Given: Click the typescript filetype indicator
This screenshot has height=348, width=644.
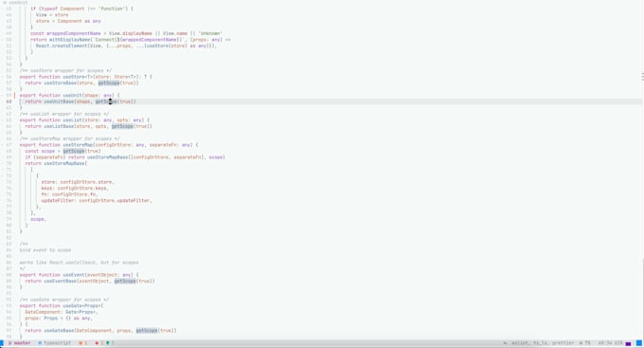Looking at the screenshot, I should coord(55,343).
